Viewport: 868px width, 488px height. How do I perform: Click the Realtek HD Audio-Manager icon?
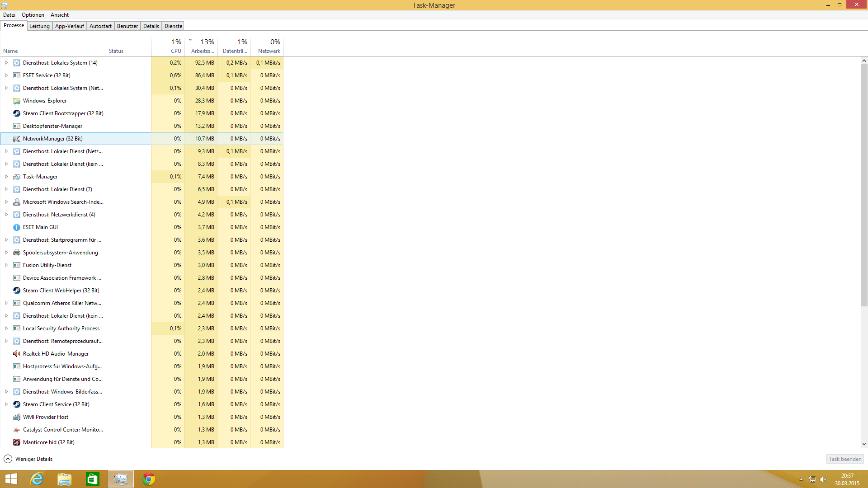pos(17,354)
